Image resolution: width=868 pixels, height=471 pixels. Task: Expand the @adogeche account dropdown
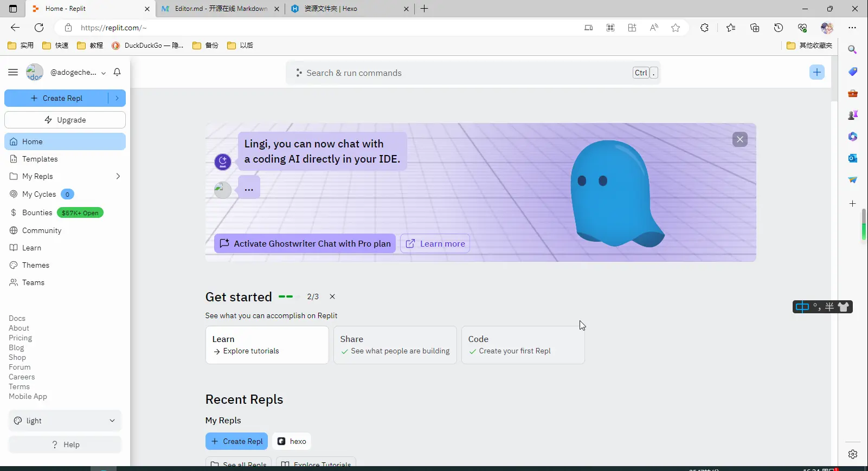pyautogui.click(x=104, y=73)
